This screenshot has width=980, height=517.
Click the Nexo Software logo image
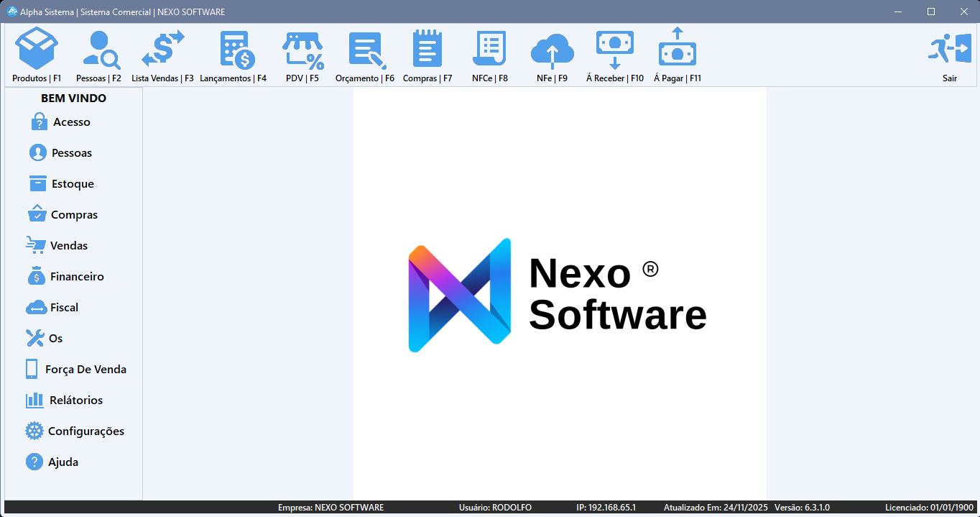560,293
